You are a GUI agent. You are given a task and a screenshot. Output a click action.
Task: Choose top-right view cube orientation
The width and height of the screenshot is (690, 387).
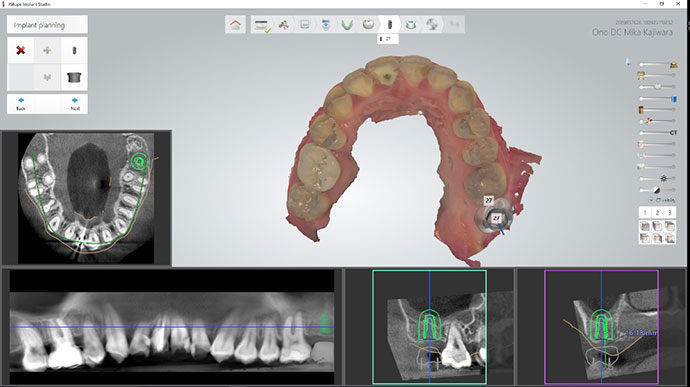(669, 226)
